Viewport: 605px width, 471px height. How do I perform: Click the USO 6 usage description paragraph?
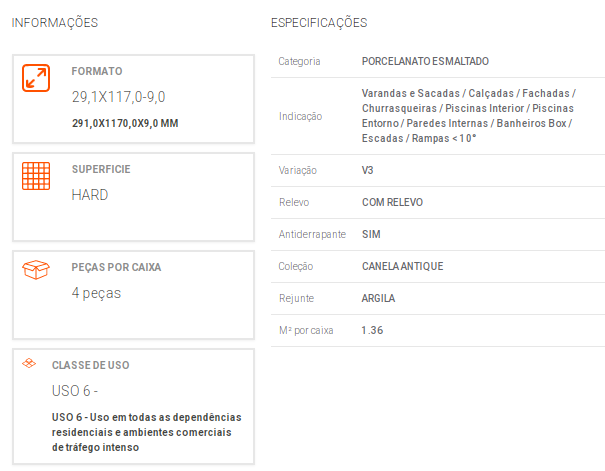[x=147, y=432]
